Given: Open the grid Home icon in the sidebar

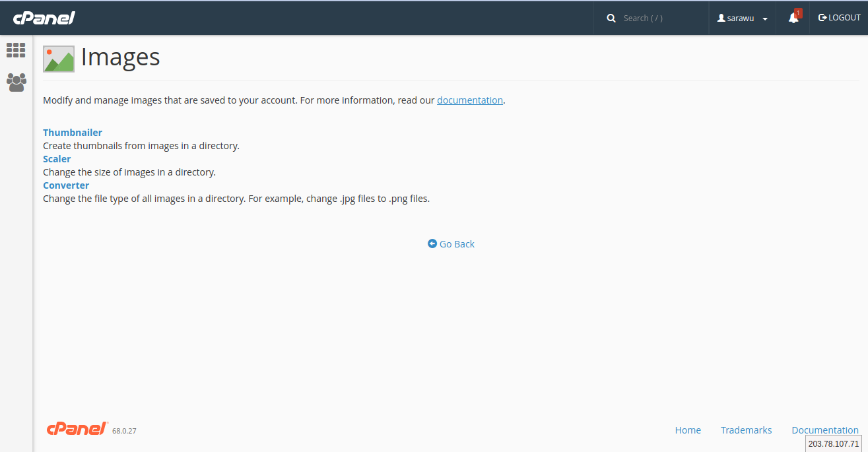Looking at the screenshot, I should coord(16,50).
